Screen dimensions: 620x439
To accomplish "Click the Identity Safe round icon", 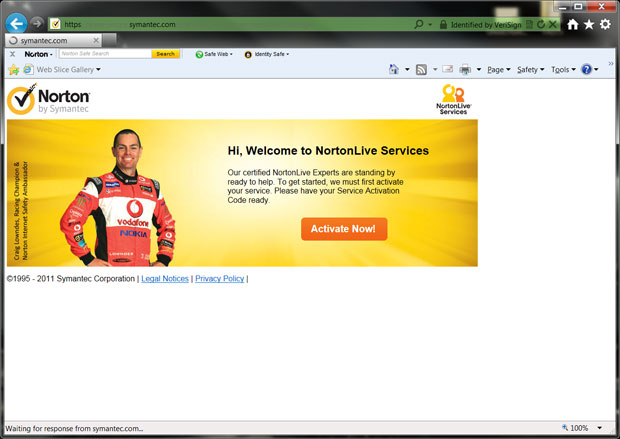I will (x=248, y=55).
